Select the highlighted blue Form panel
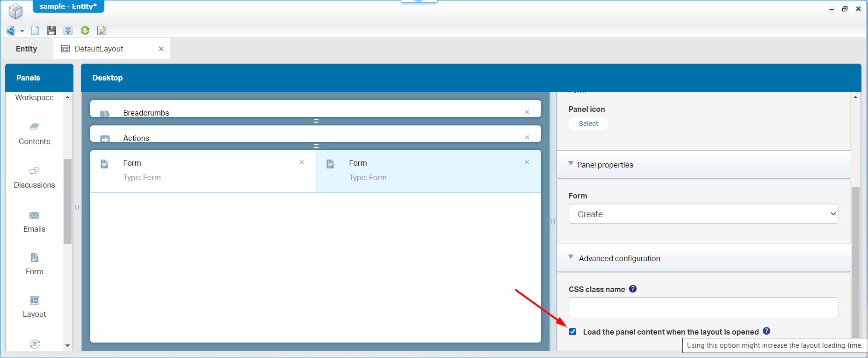Viewport: 868px width, 358px height. point(428,171)
